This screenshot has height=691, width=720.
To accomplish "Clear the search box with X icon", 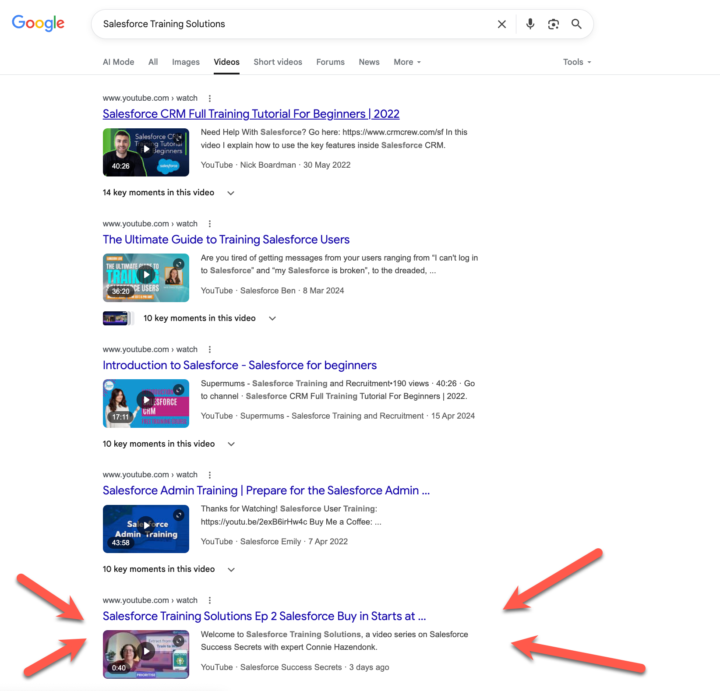I will 502,24.
